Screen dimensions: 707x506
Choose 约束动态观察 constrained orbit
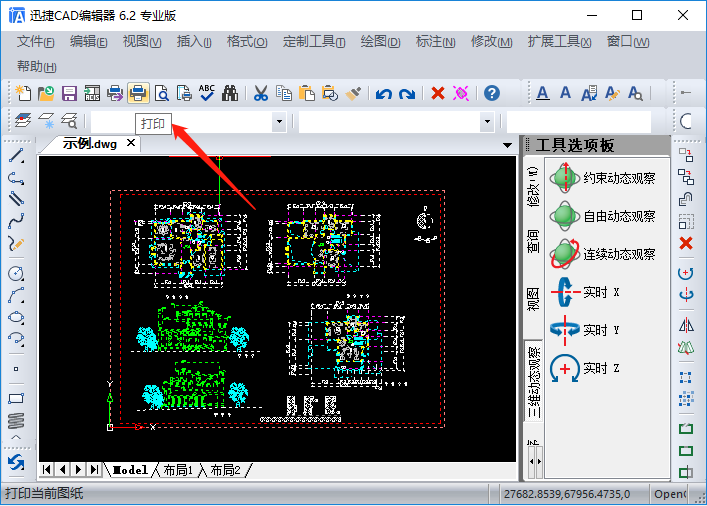603,178
